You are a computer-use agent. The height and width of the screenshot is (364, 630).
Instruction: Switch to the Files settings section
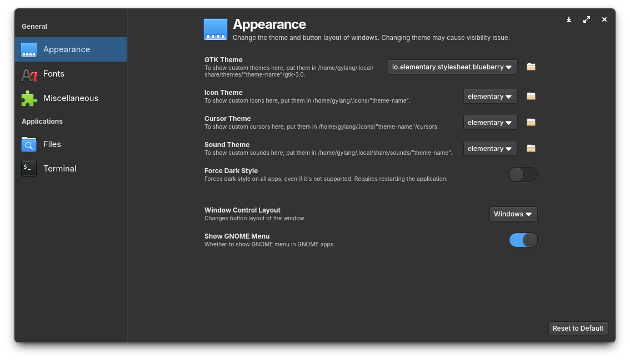point(52,144)
